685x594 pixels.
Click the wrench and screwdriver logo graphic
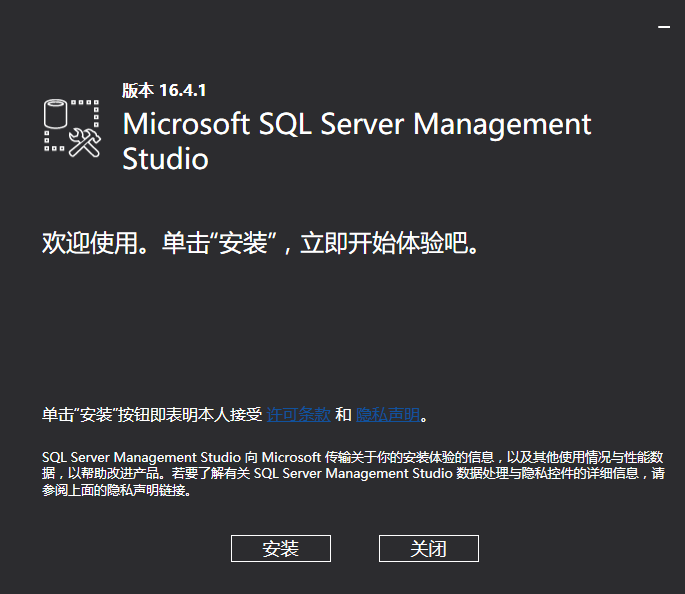tap(86, 143)
